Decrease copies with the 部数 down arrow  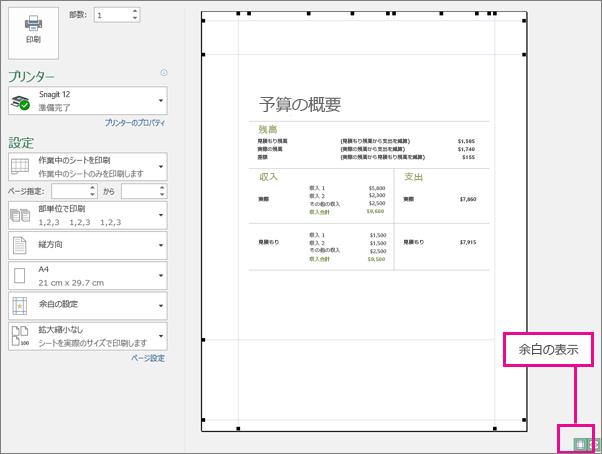[135, 18]
